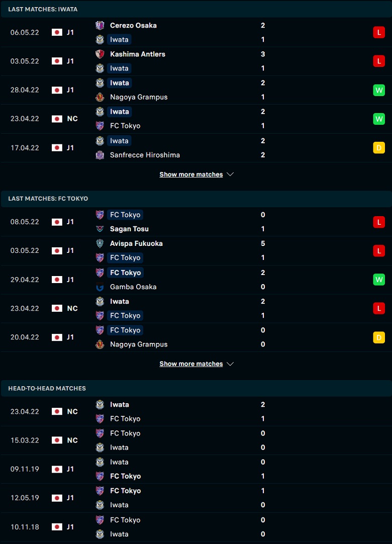Click the Sagan Tosu club crest
The height and width of the screenshot is (544, 392).
pyautogui.click(x=100, y=229)
